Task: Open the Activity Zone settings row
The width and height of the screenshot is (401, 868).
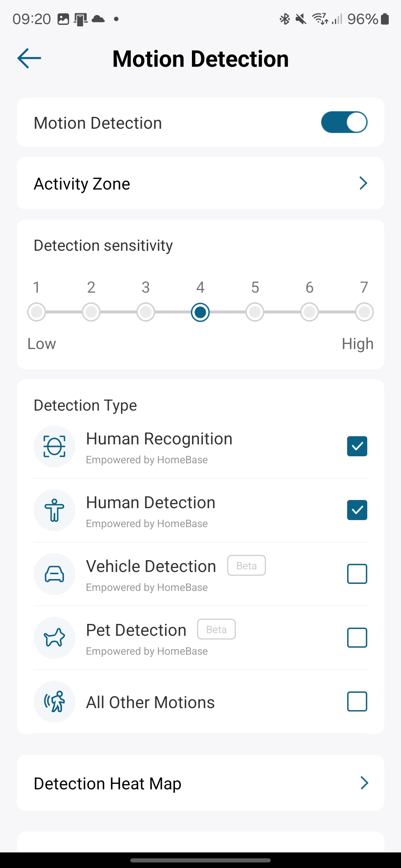Action: point(186,183)
